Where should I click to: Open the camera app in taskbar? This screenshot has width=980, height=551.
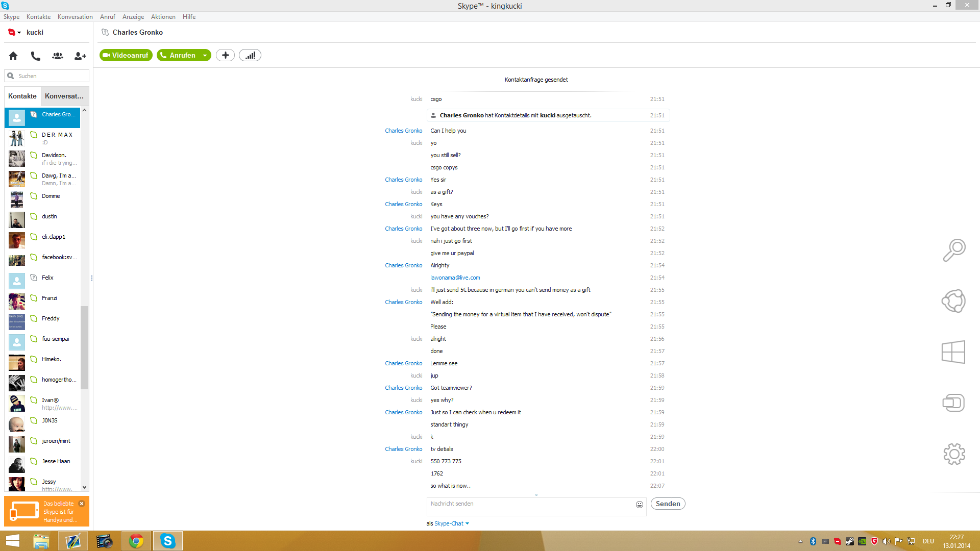(105, 541)
